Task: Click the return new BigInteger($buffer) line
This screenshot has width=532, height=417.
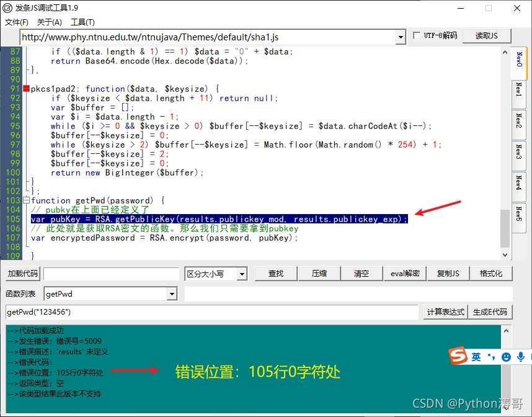Action: (x=127, y=173)
